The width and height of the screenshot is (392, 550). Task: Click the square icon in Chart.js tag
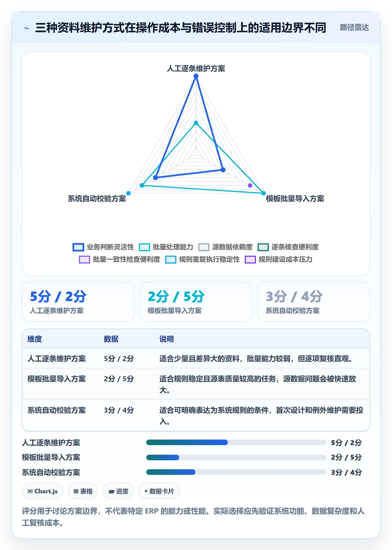click(x=30, y=491)
